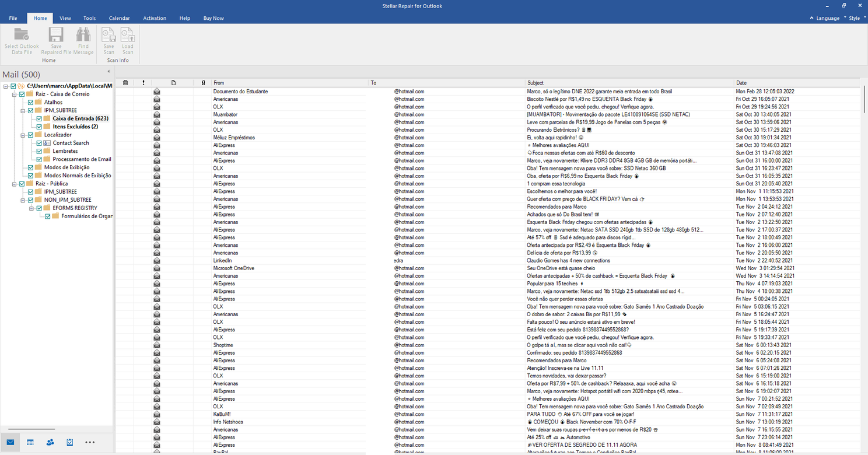Image resolution: width=868 pixels, height=455 pixels.
Task: Sort by the item type page column icon
Action: pos(173,83)
